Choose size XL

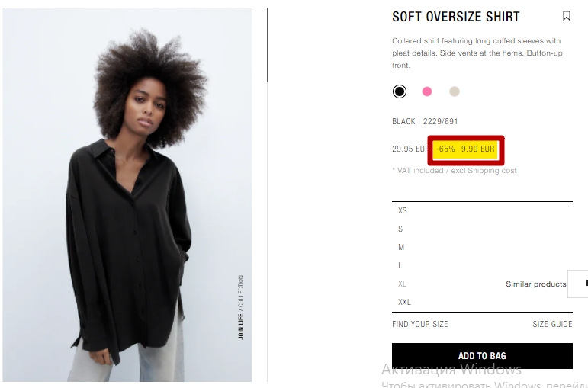(x=402, y=284)
